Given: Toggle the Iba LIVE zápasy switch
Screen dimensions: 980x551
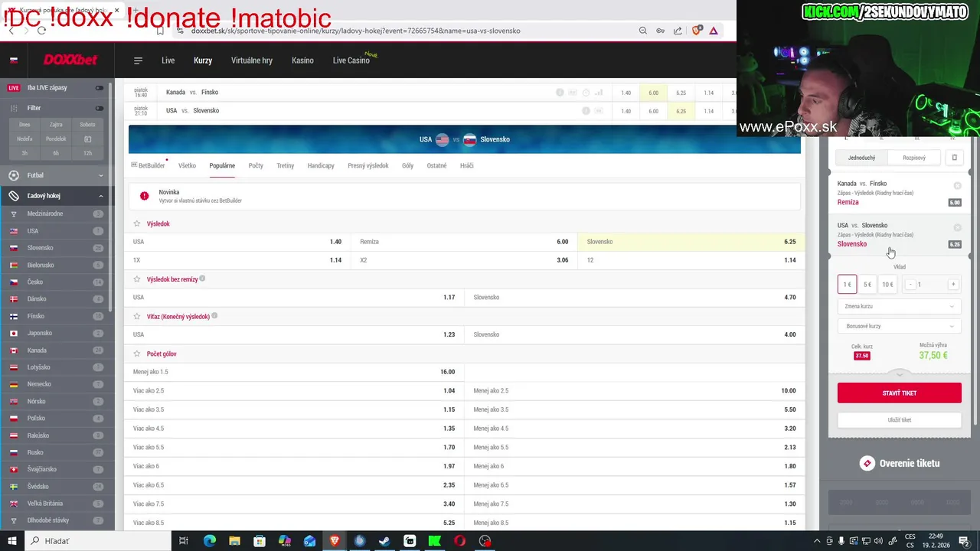Looking at the screenshot, I should 99,88.
